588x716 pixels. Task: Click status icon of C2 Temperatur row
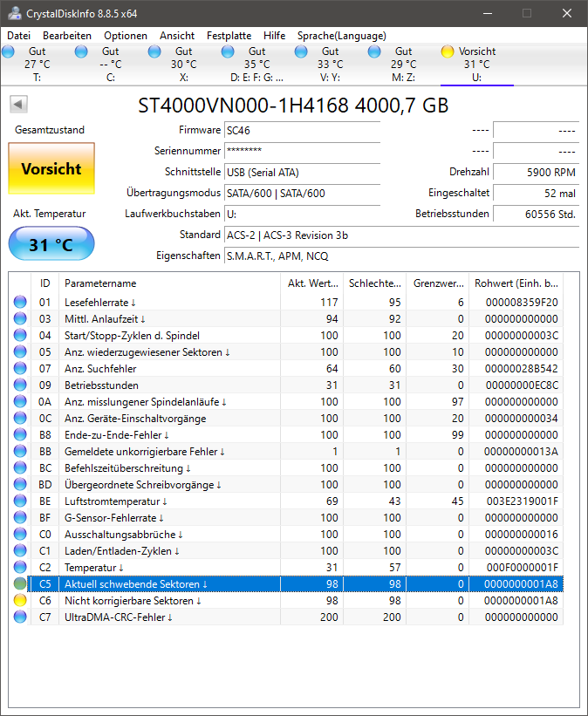[x=20, y=568]
